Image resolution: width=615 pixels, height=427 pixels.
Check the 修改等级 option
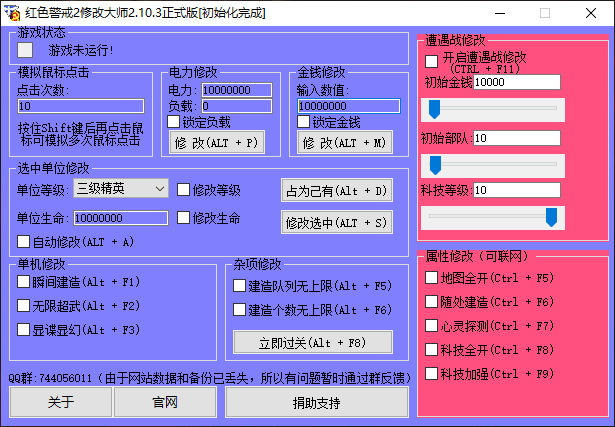(183, 190)
